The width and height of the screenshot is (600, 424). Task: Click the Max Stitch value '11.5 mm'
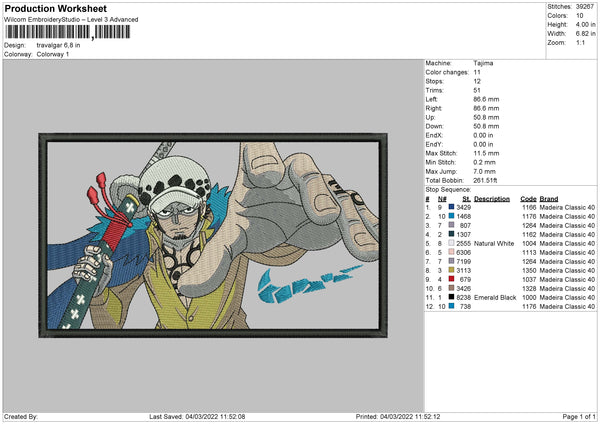[x=486, y=153]
